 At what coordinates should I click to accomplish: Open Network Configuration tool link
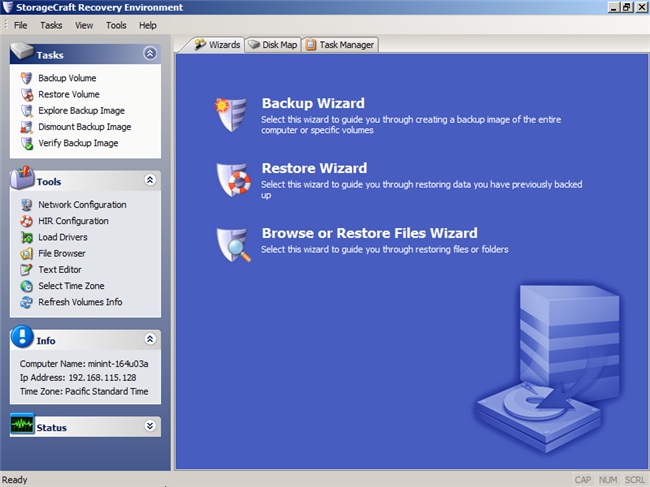click(82, 205)
